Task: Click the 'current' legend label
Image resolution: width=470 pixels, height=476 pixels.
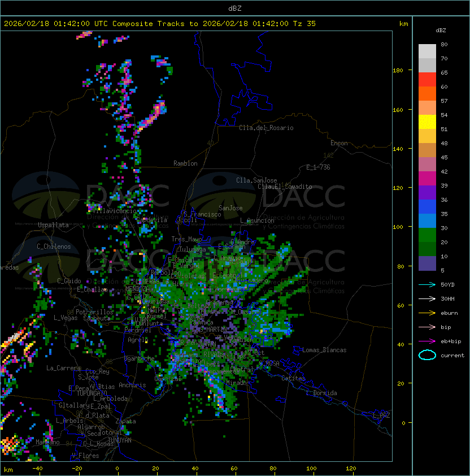Action: coord(452,356)
